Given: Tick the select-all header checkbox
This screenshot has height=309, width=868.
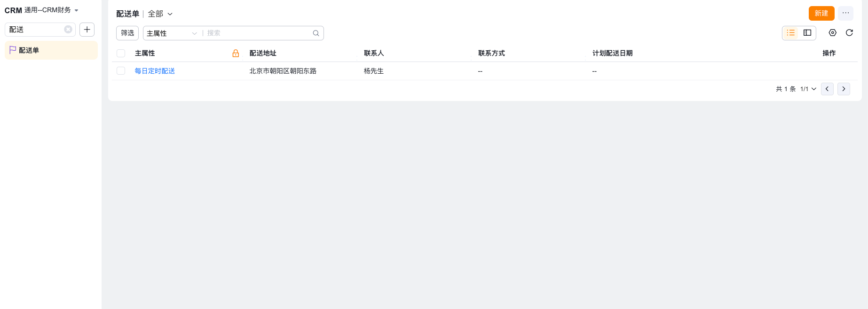Looking at the screenshot, I should tap(121, 54).
